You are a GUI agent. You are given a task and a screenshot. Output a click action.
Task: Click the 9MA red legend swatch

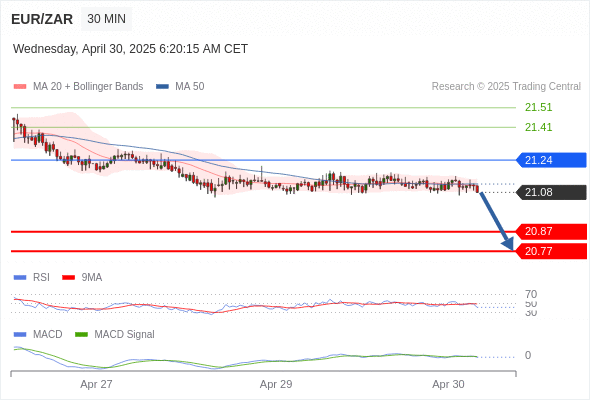coord(68,278)
